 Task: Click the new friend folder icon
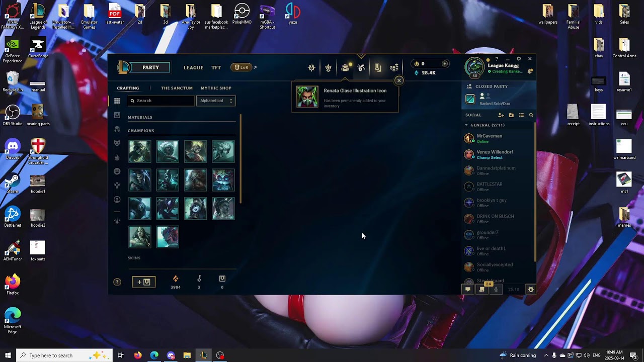point(511,115)
